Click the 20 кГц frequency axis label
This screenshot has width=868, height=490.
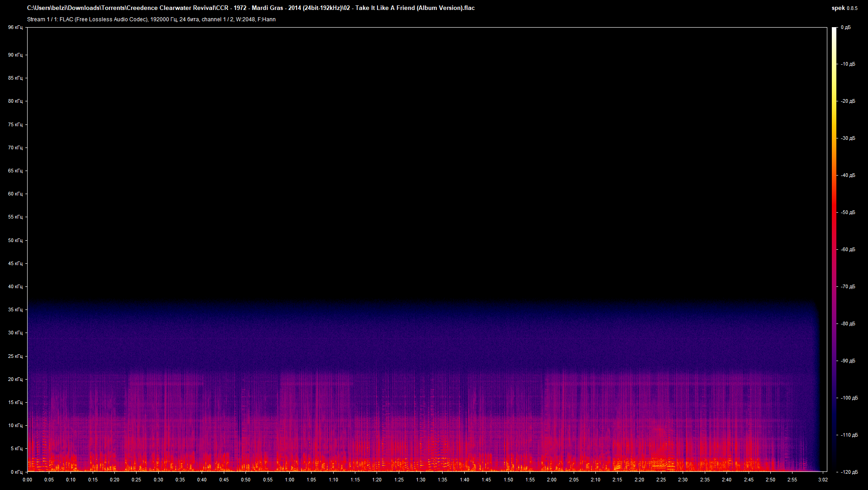15,379
